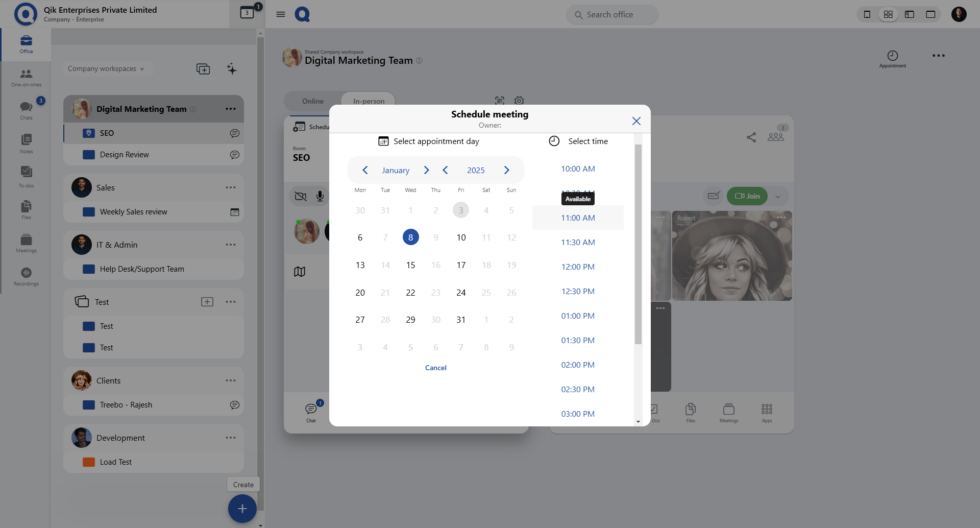This screenshot has width=980, height=528.
Task: Open the Recordings sidebar section
Action: (26, 276)
